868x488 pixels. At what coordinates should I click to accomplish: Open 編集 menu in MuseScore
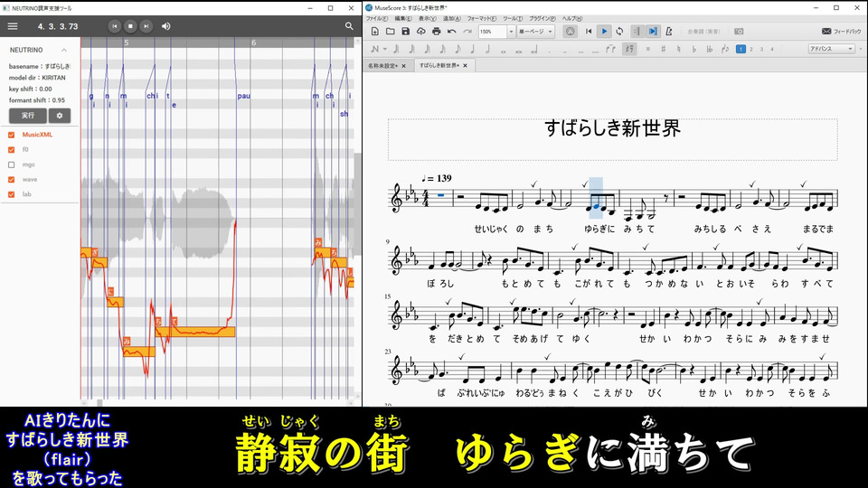402,18
